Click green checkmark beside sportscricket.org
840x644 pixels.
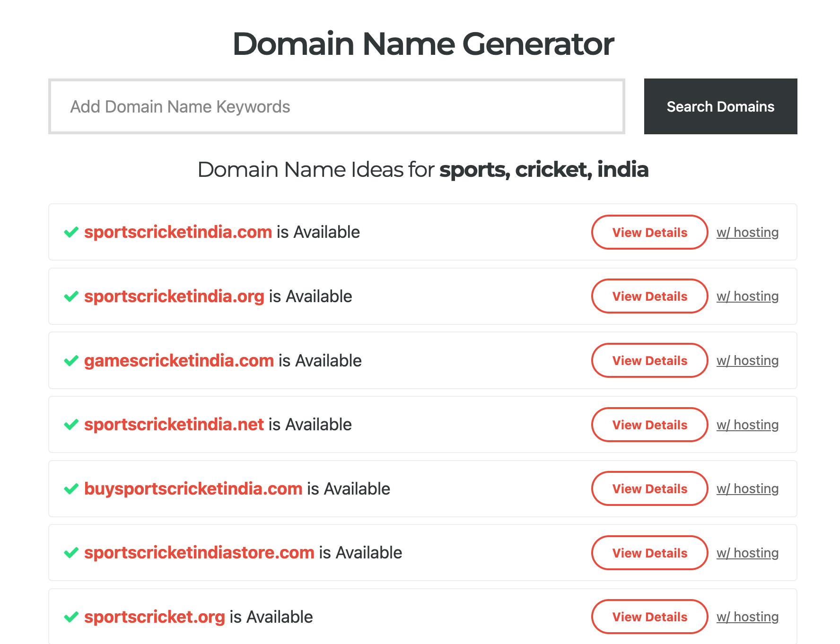click(x=71, y=617)
